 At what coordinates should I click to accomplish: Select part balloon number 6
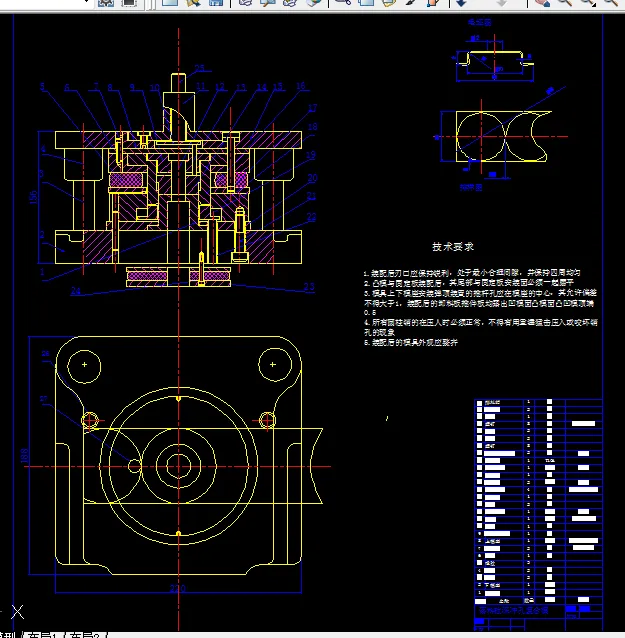[x=67, y=87]
